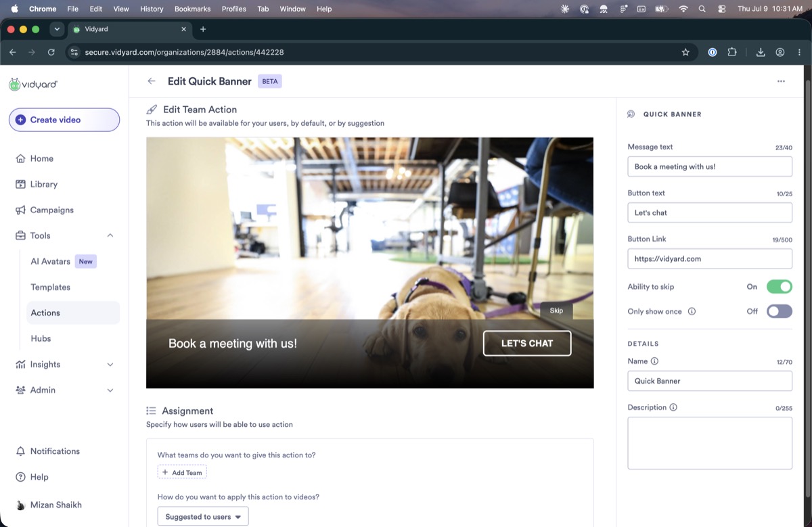Click the 'Book a meeting with us!' banner text
The image size is (812, 527).
pyautogui.click(x=233, y=344)
